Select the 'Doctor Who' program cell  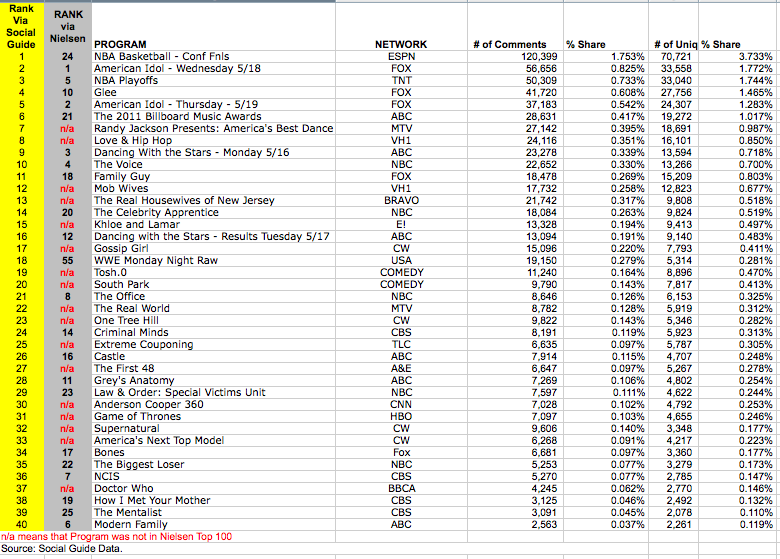213,488
